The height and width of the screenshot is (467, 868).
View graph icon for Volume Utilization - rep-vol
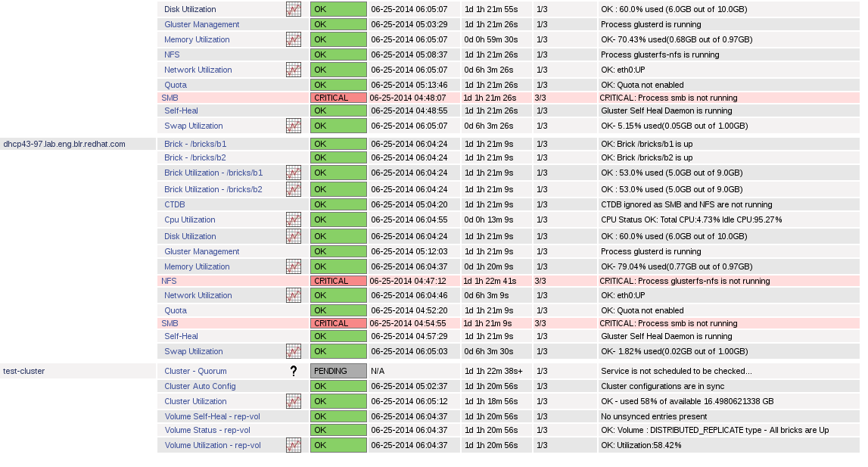[294, 445]
